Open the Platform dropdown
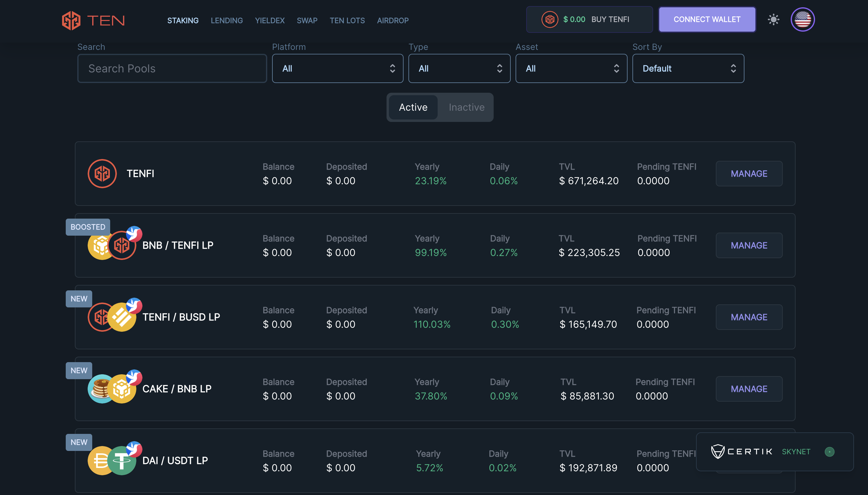This screenshot has width=868, height=495. [x=337, y=68]
